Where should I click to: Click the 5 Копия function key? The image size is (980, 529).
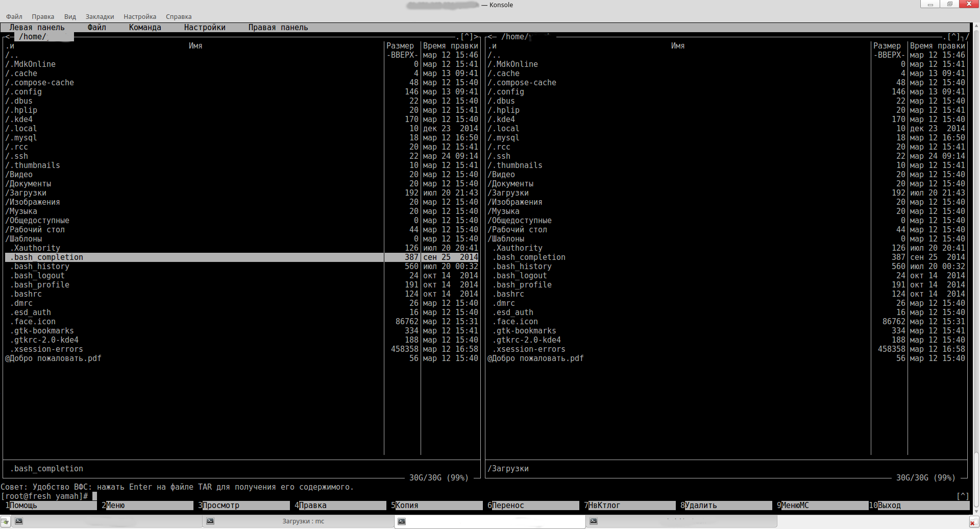pyautogui.click(x=437, y=506)
